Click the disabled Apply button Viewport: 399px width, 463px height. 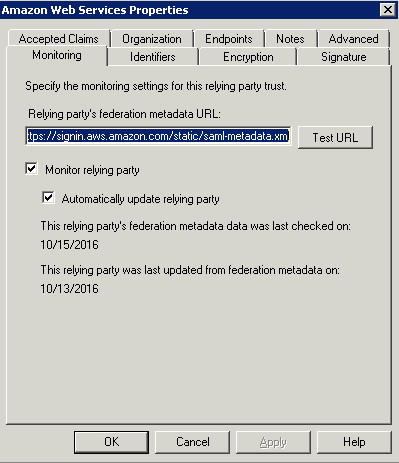pos(273,442)
